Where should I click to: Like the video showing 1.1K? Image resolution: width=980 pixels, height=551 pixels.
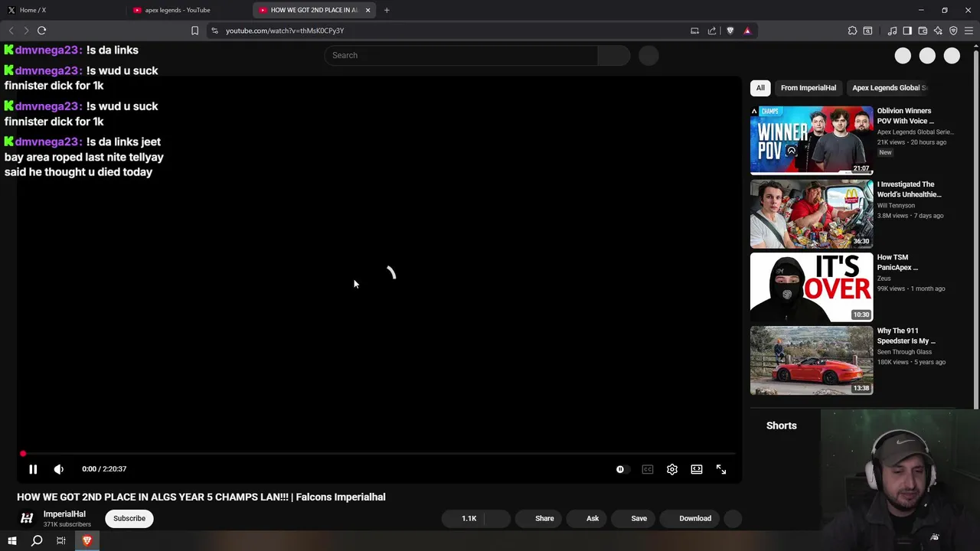[463, 518]
